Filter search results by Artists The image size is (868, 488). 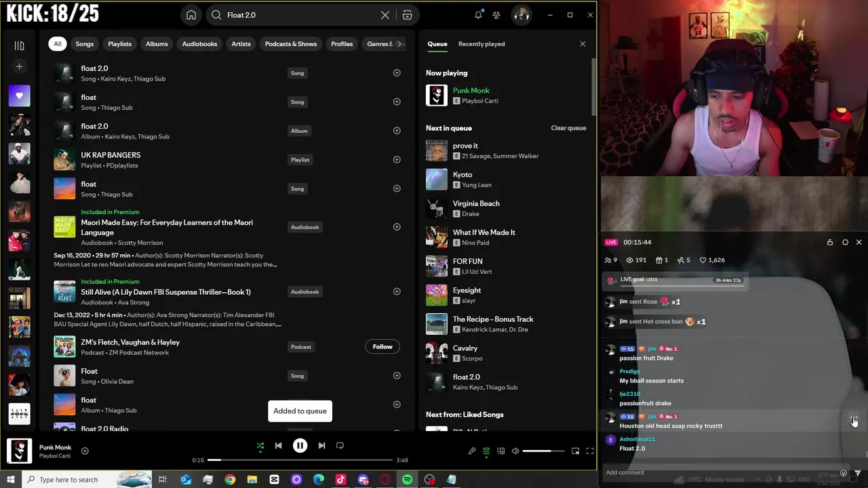coord(241,44)
